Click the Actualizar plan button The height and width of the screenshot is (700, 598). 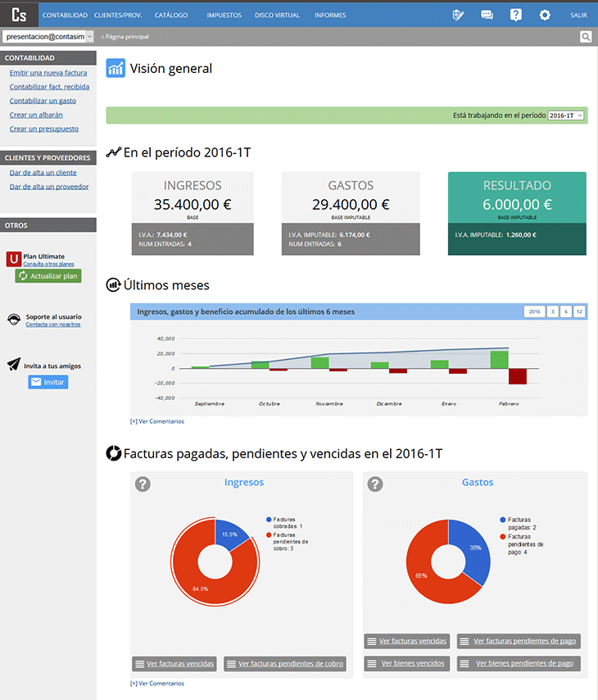click(48, 276)
